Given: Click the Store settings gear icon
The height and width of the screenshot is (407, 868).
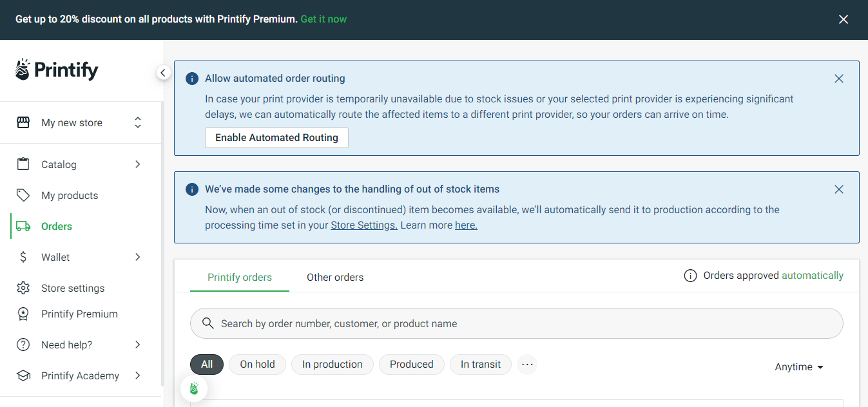Looking at the screenshot, I should click(23, 288).
